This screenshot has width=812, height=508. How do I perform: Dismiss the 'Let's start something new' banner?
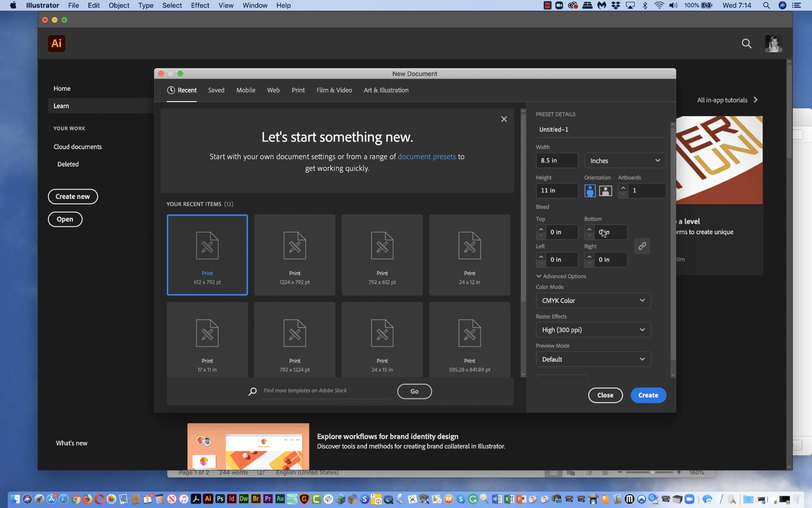[x=504, y=119]
